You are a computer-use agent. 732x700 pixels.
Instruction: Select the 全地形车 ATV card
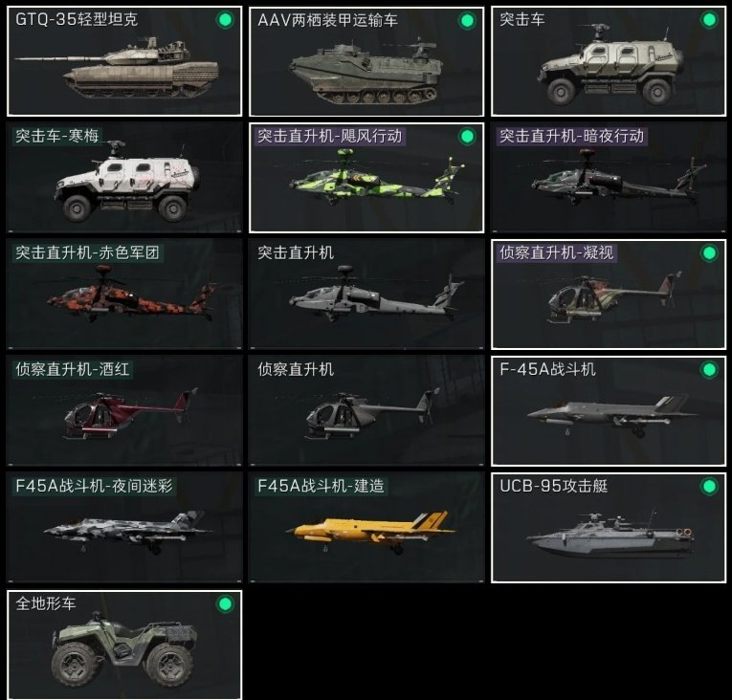tap(124, 645)
